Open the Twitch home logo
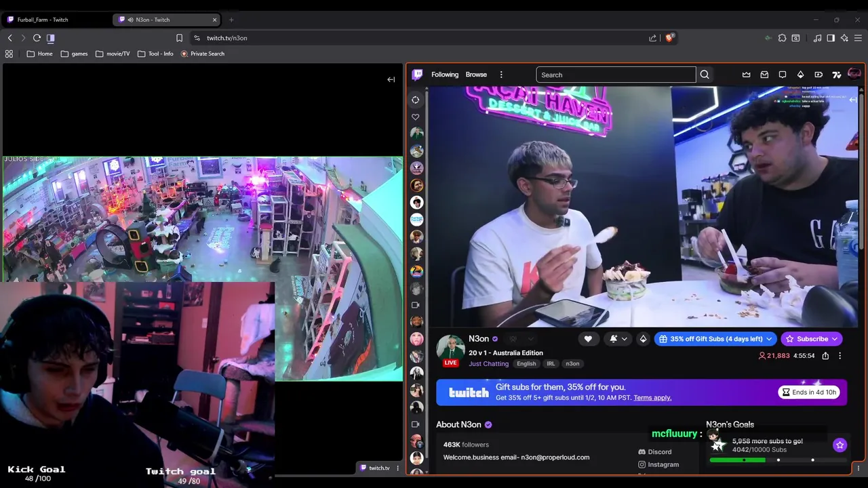 tap(417, 75)
